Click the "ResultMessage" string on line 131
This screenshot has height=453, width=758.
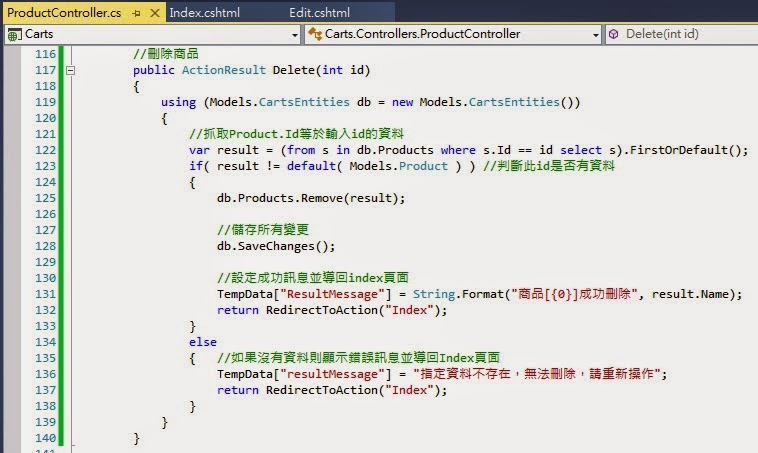click(x=332, y=294)
